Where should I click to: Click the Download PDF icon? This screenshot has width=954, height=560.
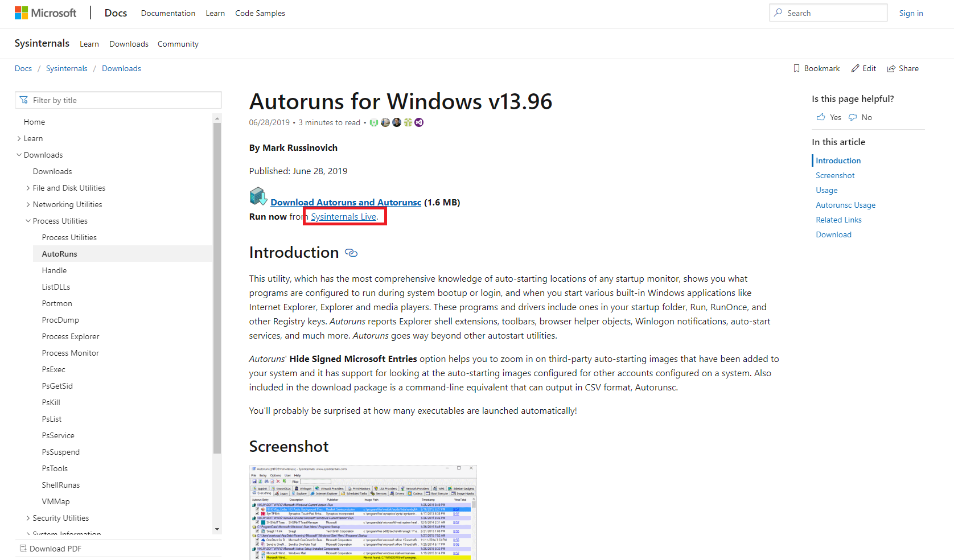(x=23, y=549)
